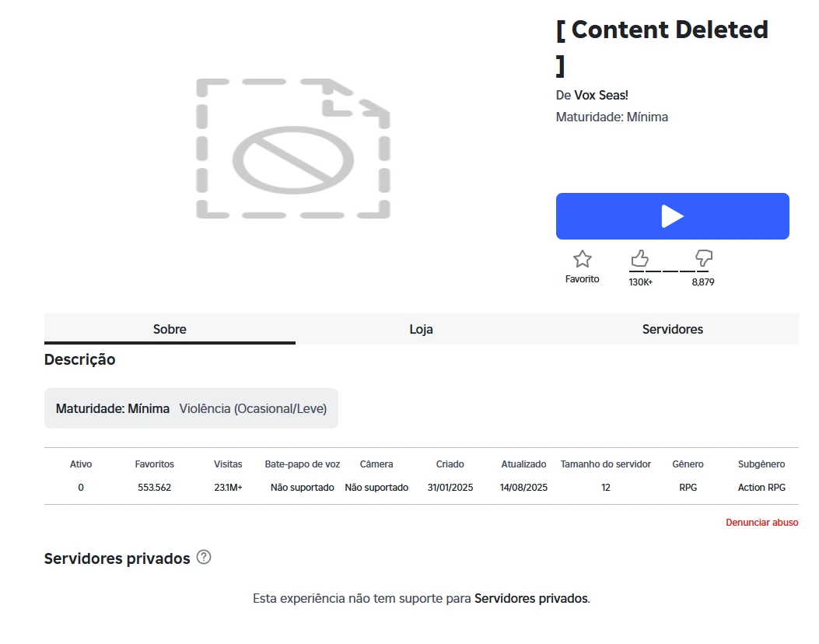Click the 23.1M+ visits value
The width and height of the screenshot is (819, 644).
[228, 488]
